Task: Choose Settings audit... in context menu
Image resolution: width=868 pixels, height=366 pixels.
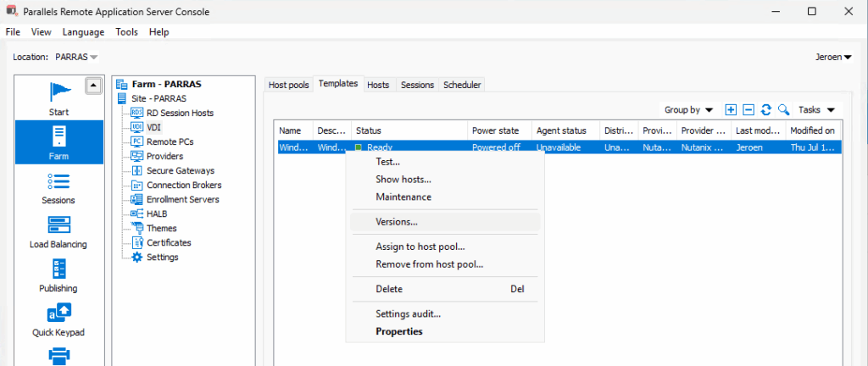Action: (x=445, y=314)
